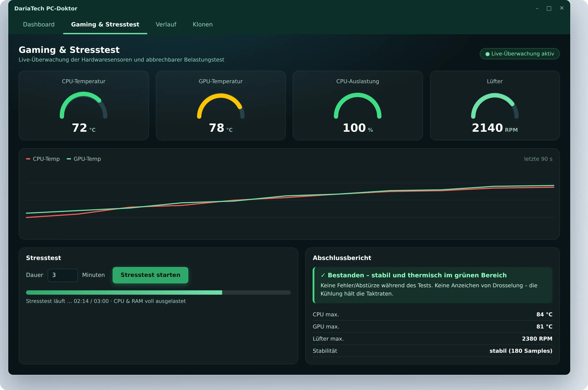The width and height of the screenshot is (588, 390).
Task: Click the Dauer label
Action: click(x=35, y=275)
